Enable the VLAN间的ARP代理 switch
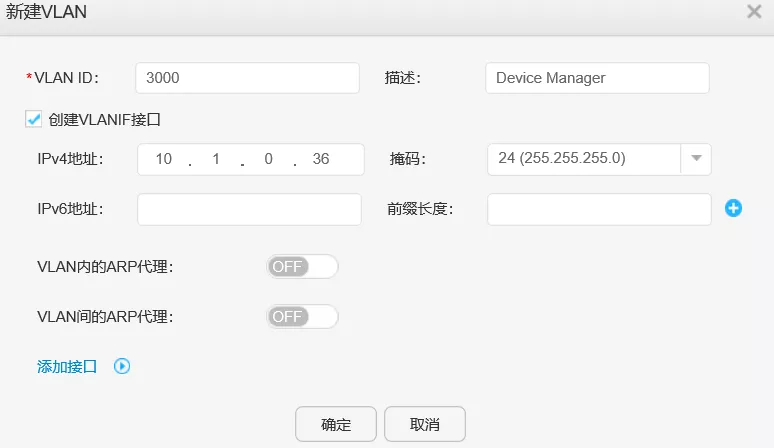Image resolution: width=774 pixels, height=448 pixels. point(302,317)
